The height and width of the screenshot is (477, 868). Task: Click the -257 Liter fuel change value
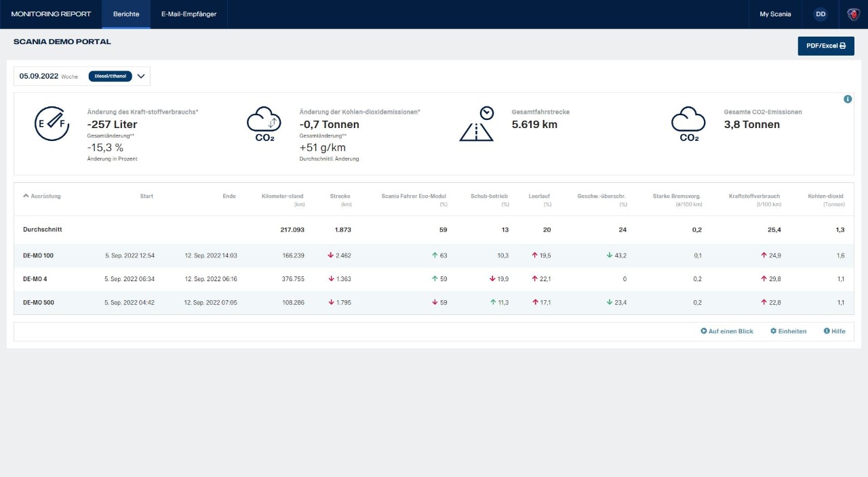(112, 125)
